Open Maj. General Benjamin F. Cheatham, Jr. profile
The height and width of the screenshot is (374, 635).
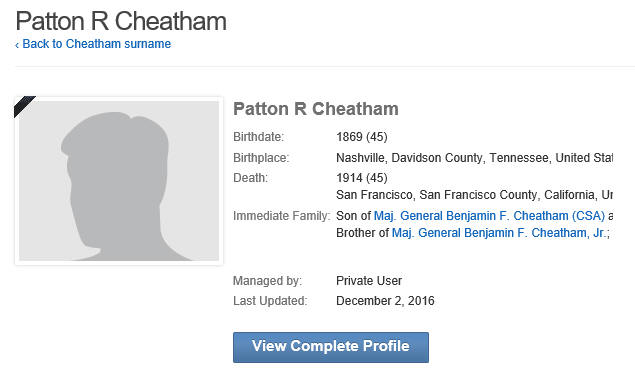[500, 233]
